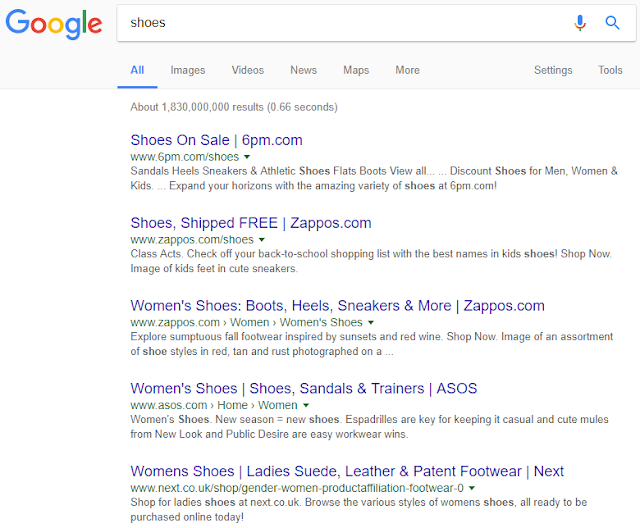Click www.asos.com › Home › Women breadcrumb
Viewport: 640px width, 528px height.
pos(214,405)
